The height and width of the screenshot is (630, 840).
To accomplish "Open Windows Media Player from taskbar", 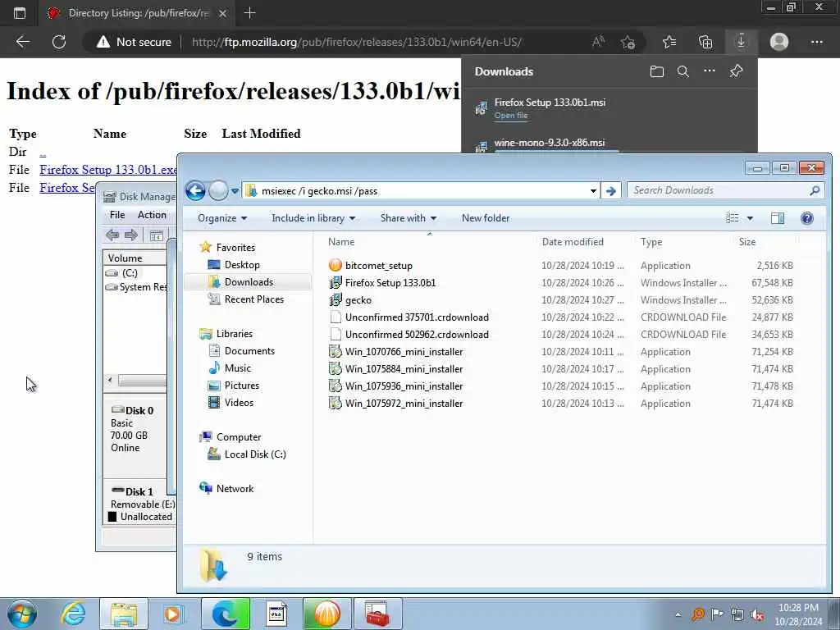I will point(172,614).
